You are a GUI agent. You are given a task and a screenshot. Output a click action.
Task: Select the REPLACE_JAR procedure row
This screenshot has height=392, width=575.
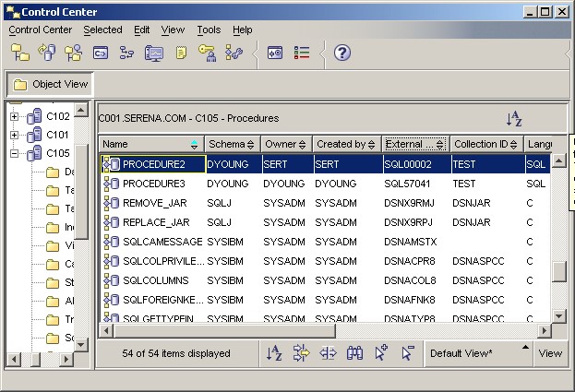(x=155, y=221)
